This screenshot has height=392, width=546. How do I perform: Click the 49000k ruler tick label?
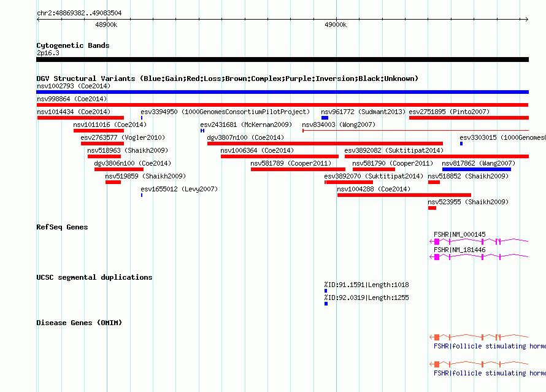click(336, 25)
